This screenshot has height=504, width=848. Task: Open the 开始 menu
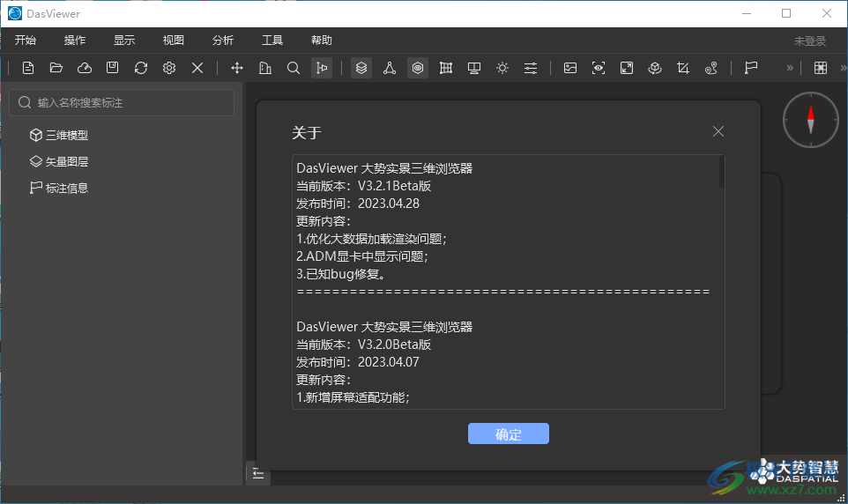coord(26,40)
